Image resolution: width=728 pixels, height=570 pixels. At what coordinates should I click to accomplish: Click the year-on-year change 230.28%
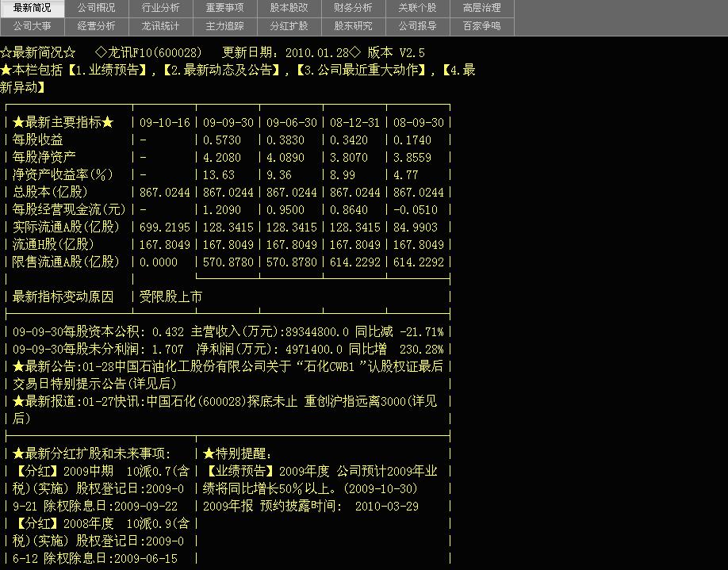click(422, 349)
